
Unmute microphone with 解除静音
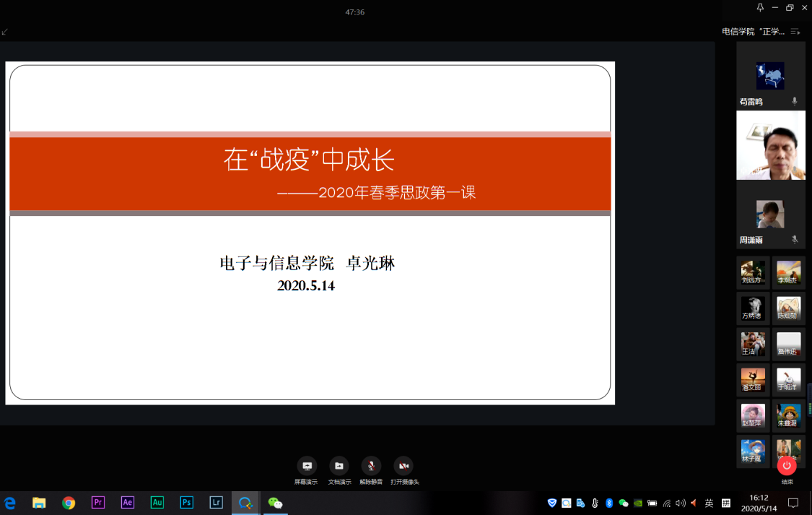click(371, 467)
